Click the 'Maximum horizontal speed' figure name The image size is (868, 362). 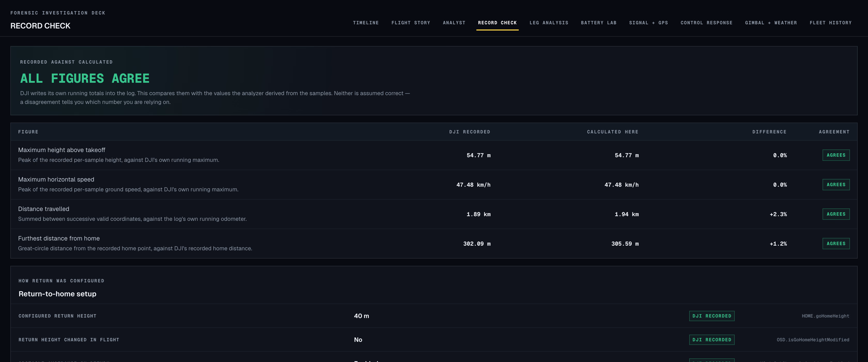56,179
